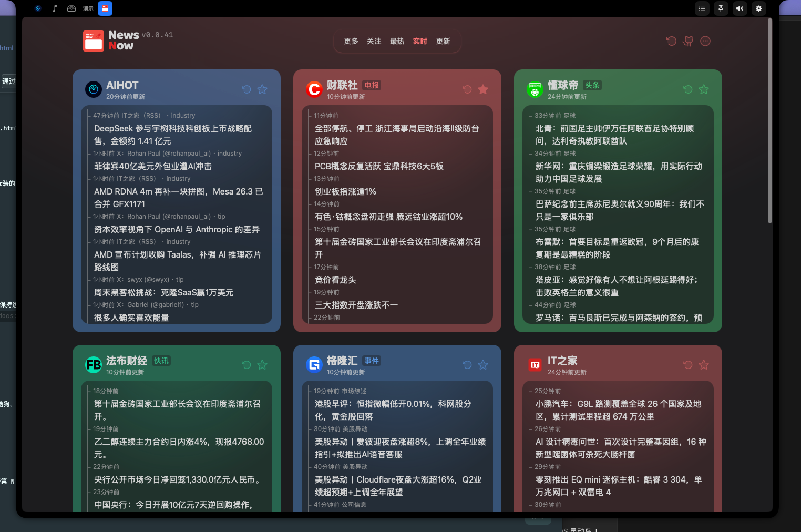Viewport: 801px width, 532px height.
Task: Refresh the 懂球帝 card
Action: tap(687, 89)
